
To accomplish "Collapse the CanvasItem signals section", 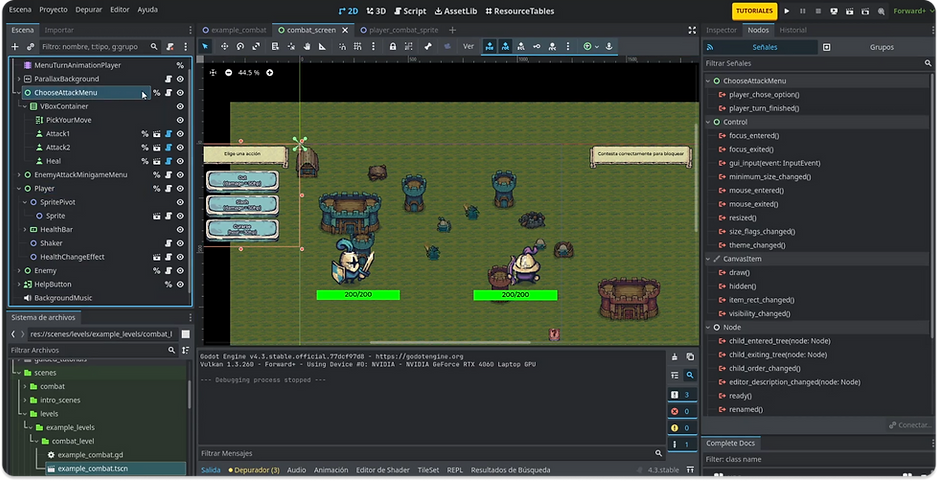I will coord(708,259).
